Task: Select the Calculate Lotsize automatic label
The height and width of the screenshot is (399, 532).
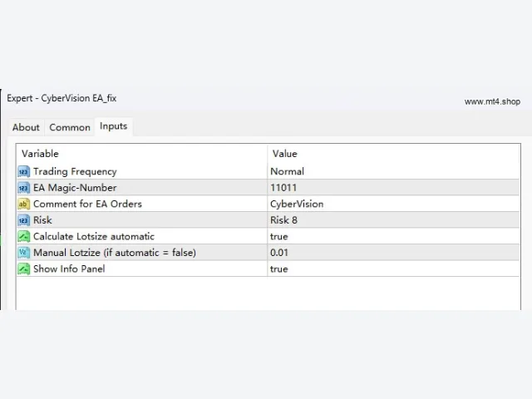Action: click(94, 236)
